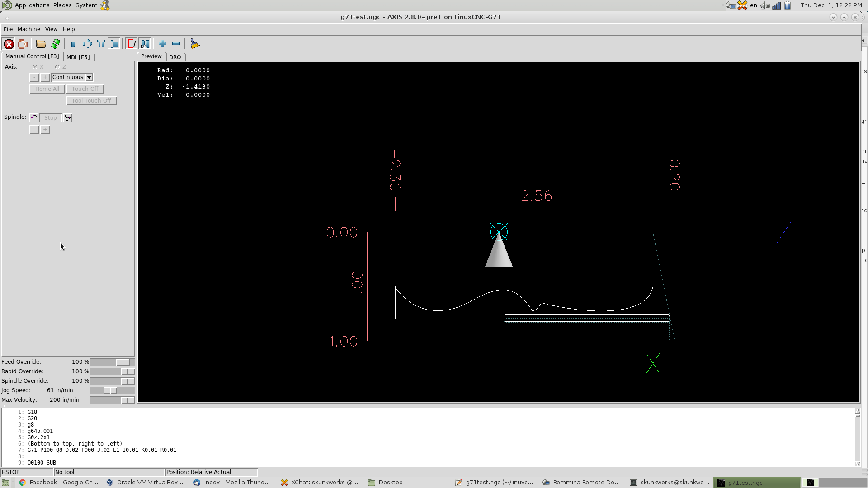Reload the current file with green arrows
Screen dimensions: 868x488
(55, 44)
